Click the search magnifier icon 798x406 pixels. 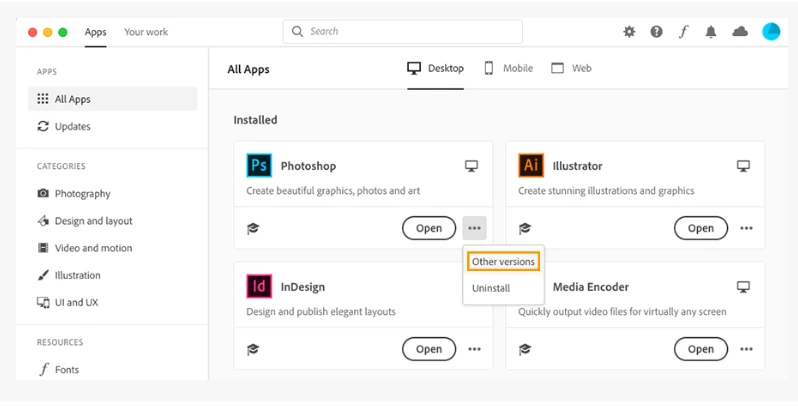click(x=297, y=32)
